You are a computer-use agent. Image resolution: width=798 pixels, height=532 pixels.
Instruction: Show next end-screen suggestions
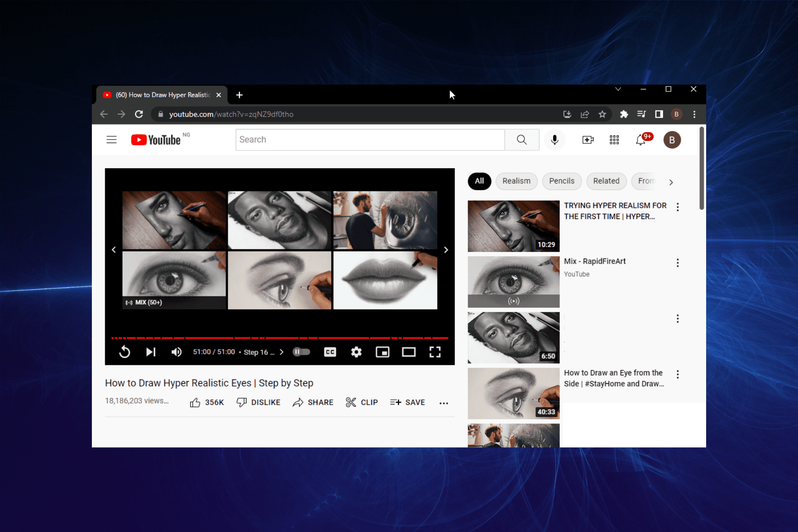(x=446, y=250)
